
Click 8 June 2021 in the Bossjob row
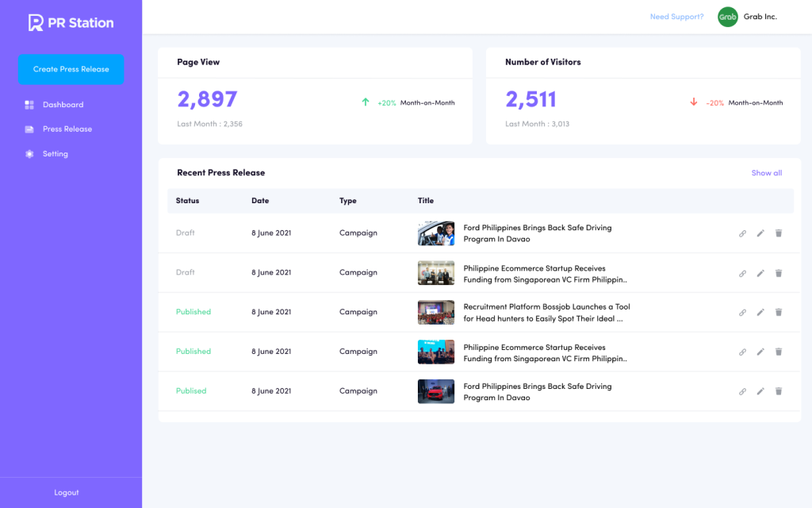click(x=271, y=312)
